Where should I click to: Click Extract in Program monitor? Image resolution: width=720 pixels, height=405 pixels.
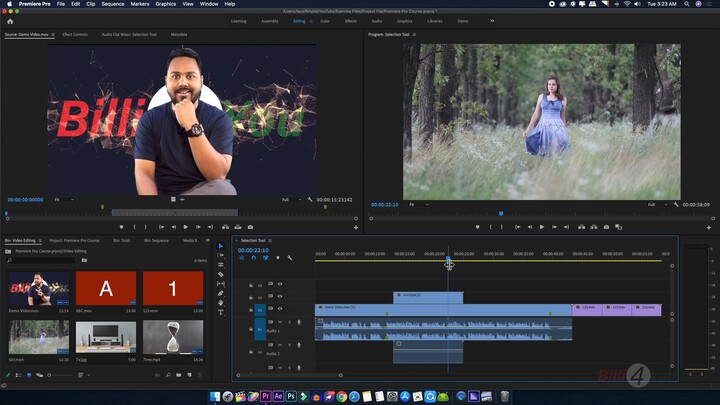(x=594, y=227)
